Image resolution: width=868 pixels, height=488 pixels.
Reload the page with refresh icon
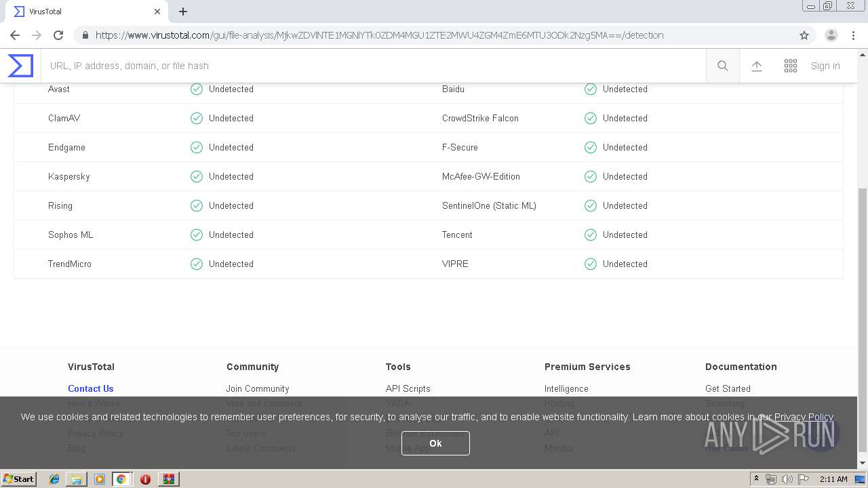pyautogui.click(x=58, y=35)
